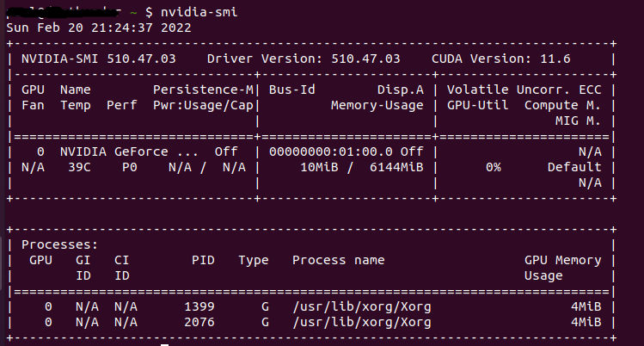Click the GI column header
Screen dimensions: 644x346
pos(83,260)
